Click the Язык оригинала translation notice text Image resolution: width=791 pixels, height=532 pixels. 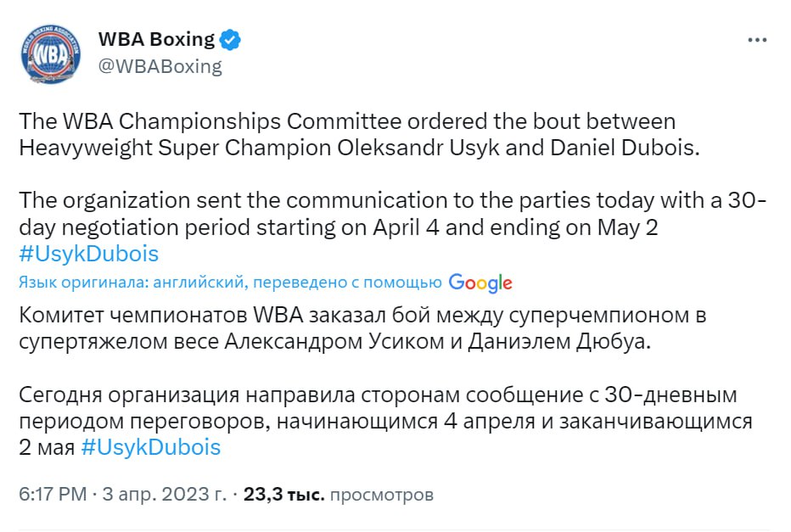pyautogui.click(x=229, y=283)
